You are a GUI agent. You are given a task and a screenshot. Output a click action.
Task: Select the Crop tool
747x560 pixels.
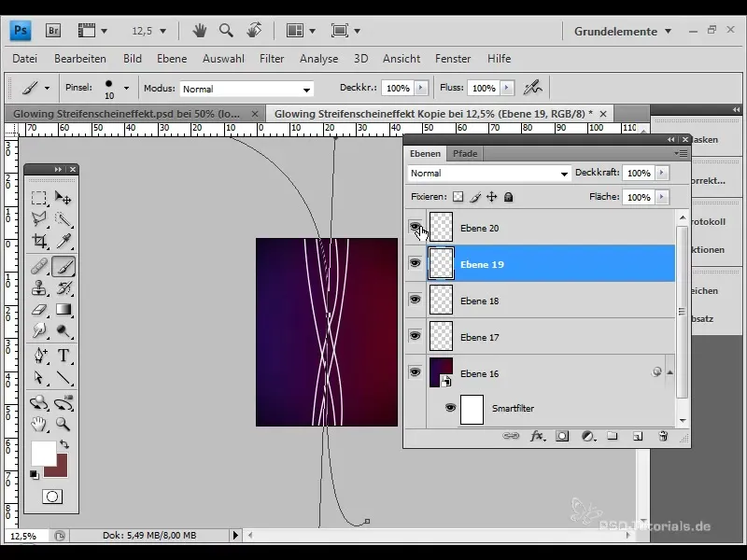click(x=38, y=241)
